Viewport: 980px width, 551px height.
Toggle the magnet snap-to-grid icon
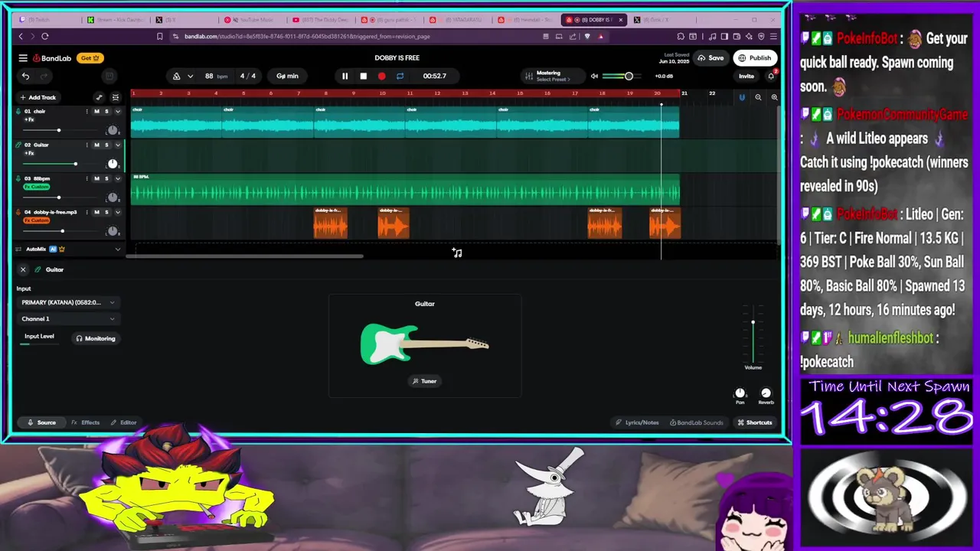tap(742, 97)
